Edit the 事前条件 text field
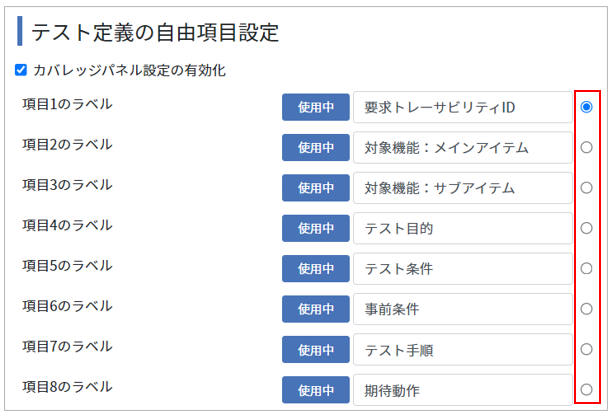This screenshot has height=413, width=611. click(x=463, y=309)
